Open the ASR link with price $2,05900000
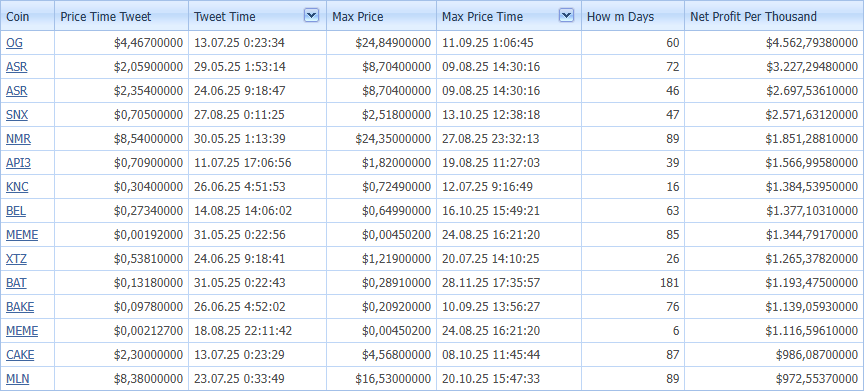 17,67
